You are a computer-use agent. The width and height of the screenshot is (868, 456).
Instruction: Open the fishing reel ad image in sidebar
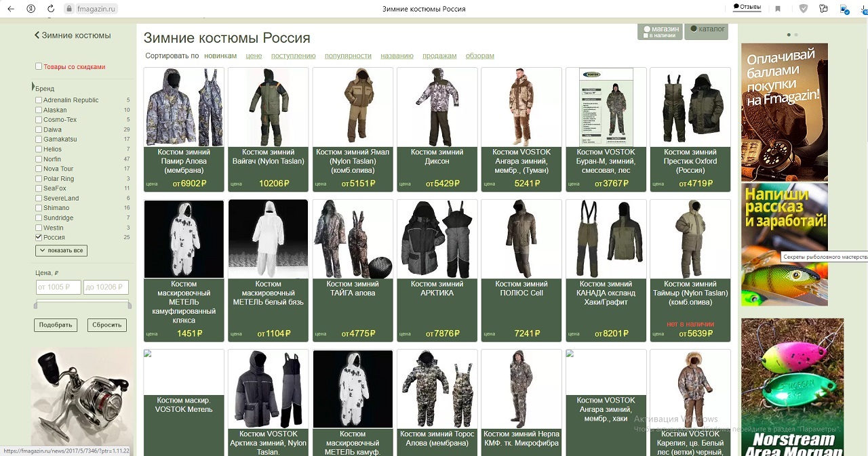(81, 400)
